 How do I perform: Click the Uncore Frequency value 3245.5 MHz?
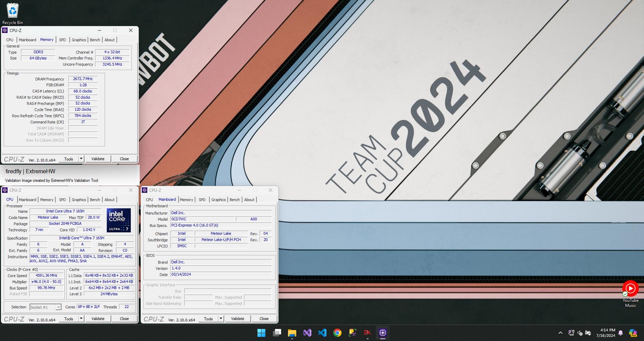pos(112,64)
